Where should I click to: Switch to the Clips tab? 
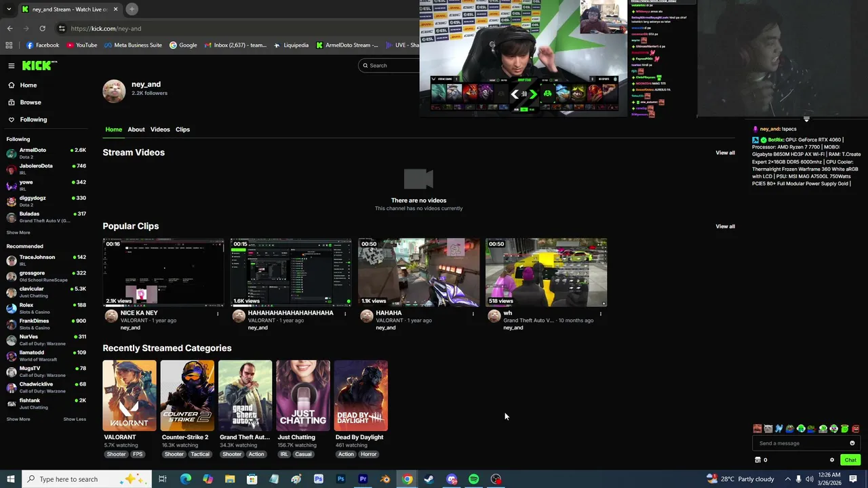182,129
